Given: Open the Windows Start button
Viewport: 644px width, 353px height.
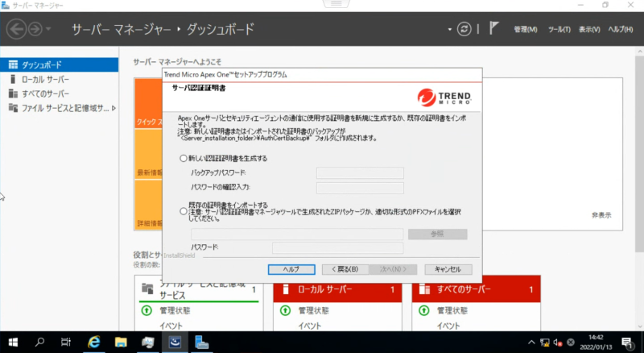Looking at the screenshot, I should pos(13,343).
